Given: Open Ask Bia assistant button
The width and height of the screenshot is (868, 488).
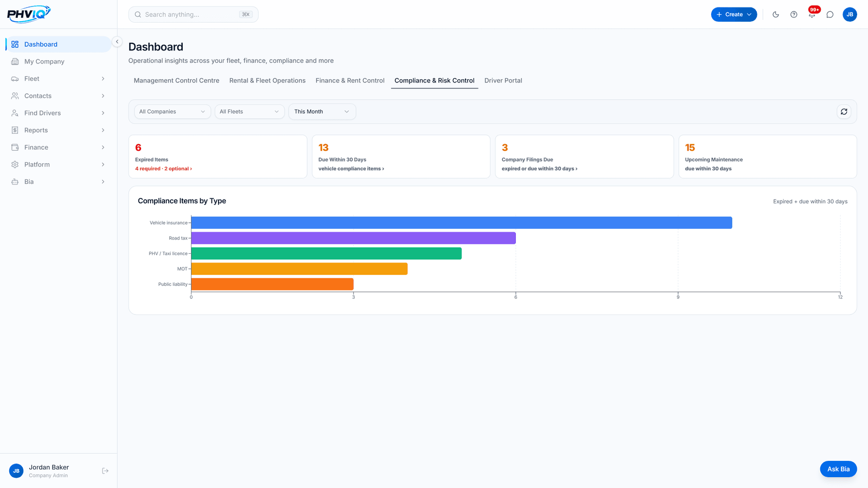Looking at the screenshot, I should [838, 469].
